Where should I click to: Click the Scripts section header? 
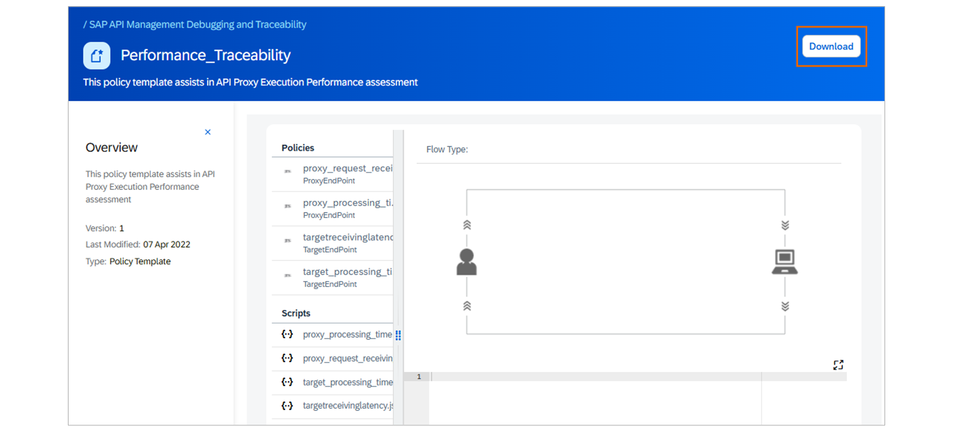296,313
